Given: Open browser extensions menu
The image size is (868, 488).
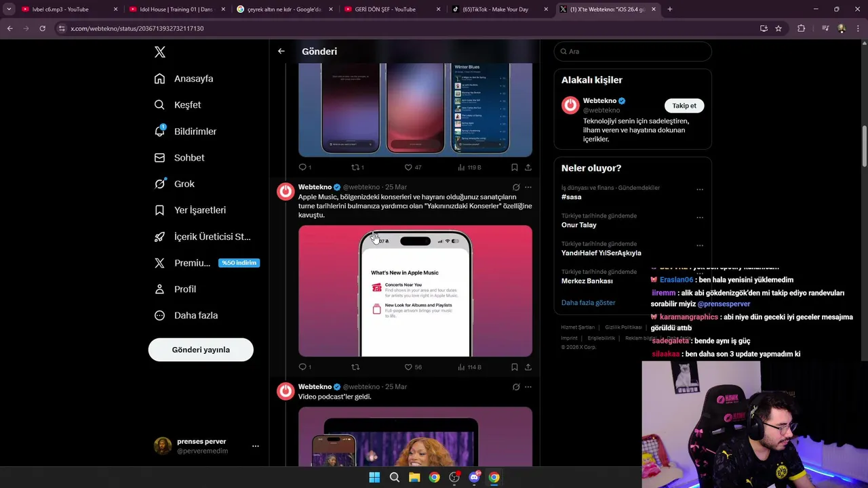Looking at the screenshot, I should click(801, 28).
